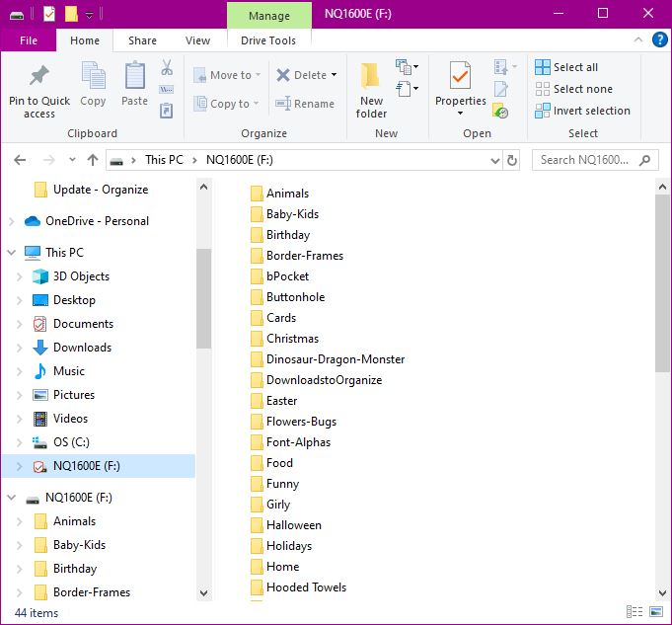This screenshot has width=672, height=625.
Task: Select Desktop in navigation pane
Action: pos(74,300)
